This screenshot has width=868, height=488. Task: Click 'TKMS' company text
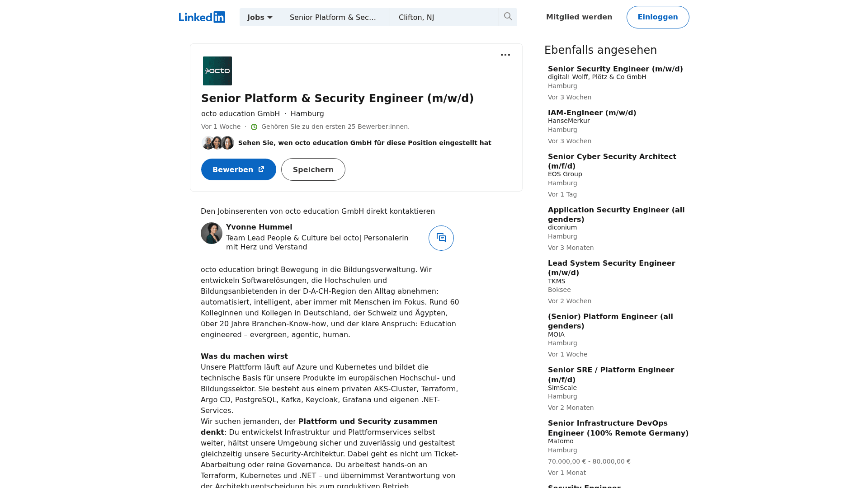(557, 281)
